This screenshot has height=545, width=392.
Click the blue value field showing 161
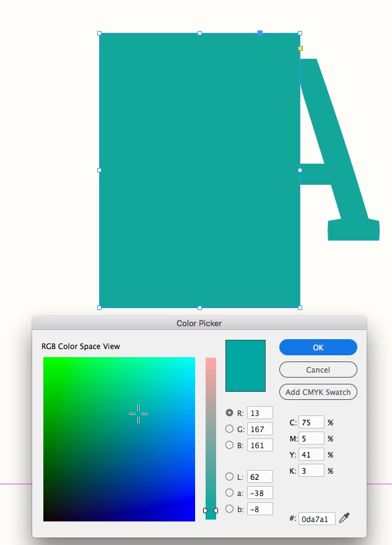click(259, 445)
